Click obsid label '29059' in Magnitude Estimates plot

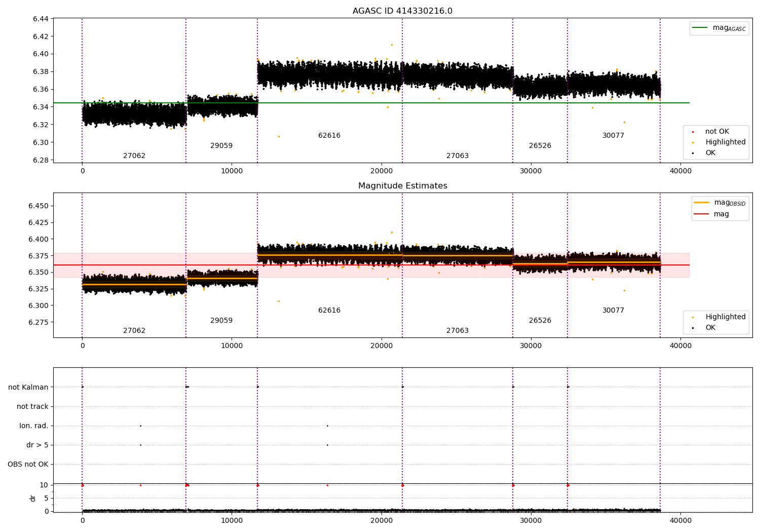click(221, 321)
